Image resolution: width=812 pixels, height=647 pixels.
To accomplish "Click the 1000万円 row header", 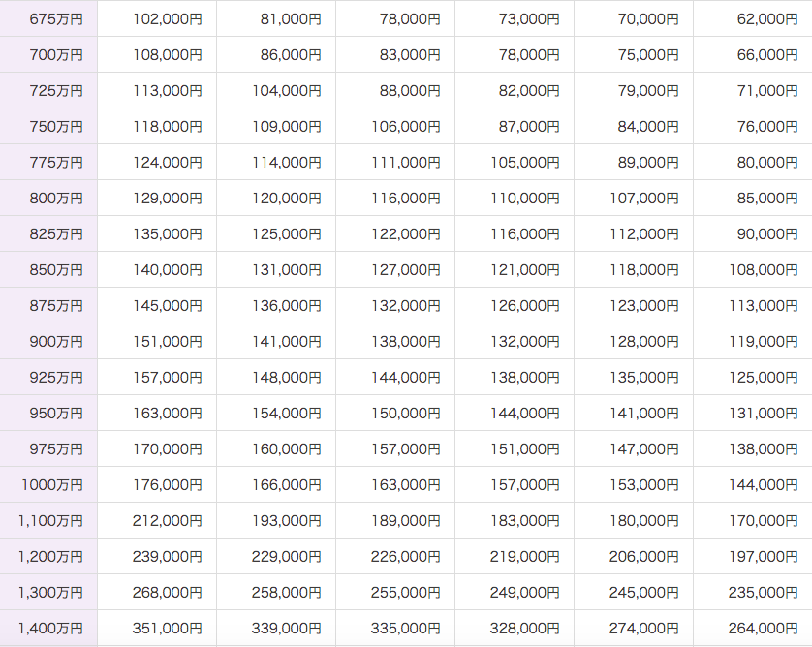I will [48, 484].
